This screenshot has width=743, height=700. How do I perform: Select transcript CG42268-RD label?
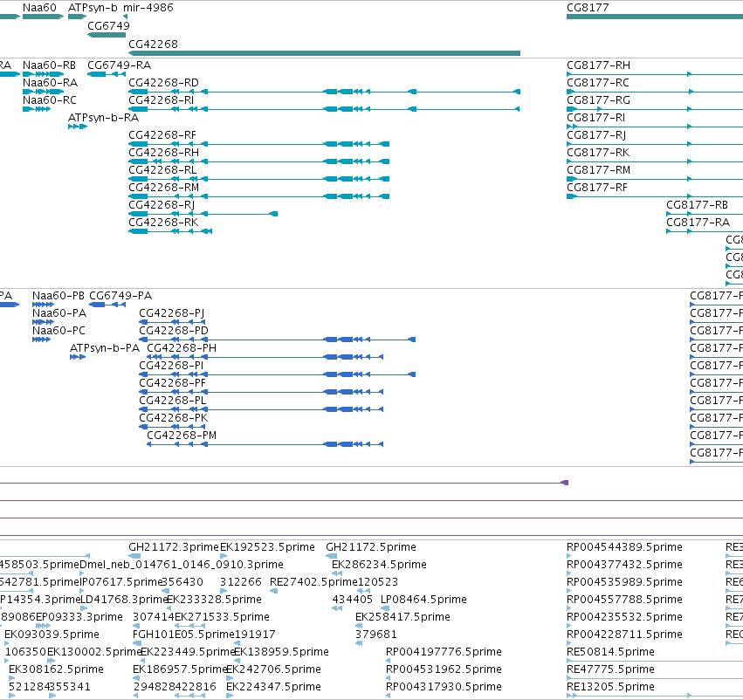click(x=163, y=82)
